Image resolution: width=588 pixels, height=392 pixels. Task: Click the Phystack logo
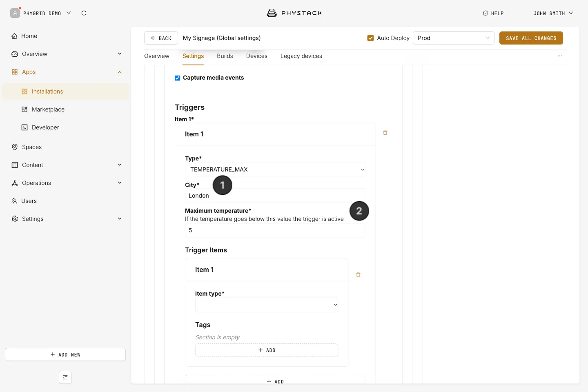tap(294, 13)
